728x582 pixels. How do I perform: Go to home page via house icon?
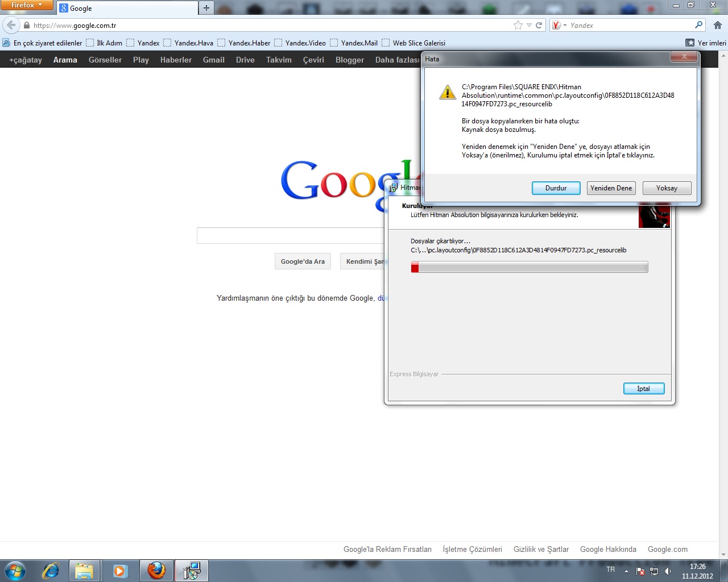coord(718,25)
